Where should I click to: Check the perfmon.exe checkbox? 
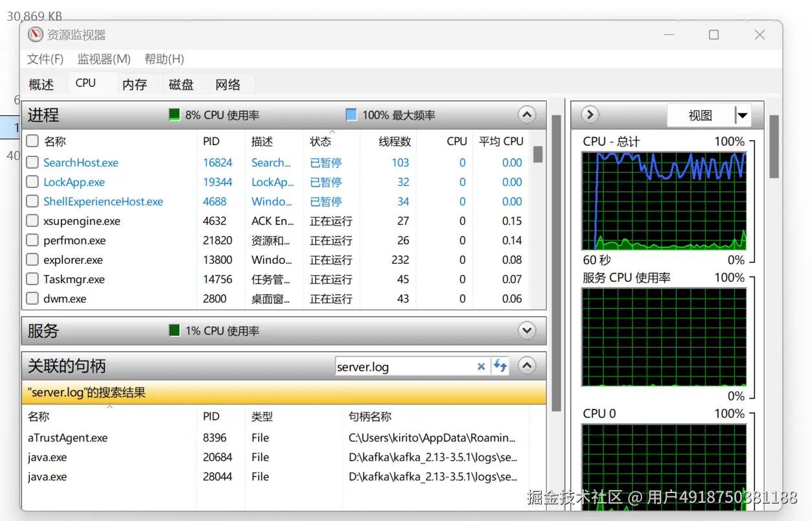[x=32, y=240]
